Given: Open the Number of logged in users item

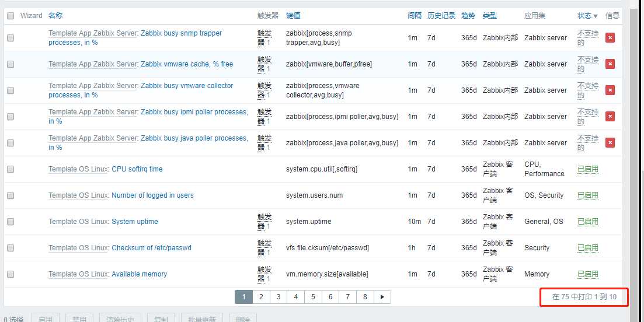Looking at the screenshot, I should (152, 195).
